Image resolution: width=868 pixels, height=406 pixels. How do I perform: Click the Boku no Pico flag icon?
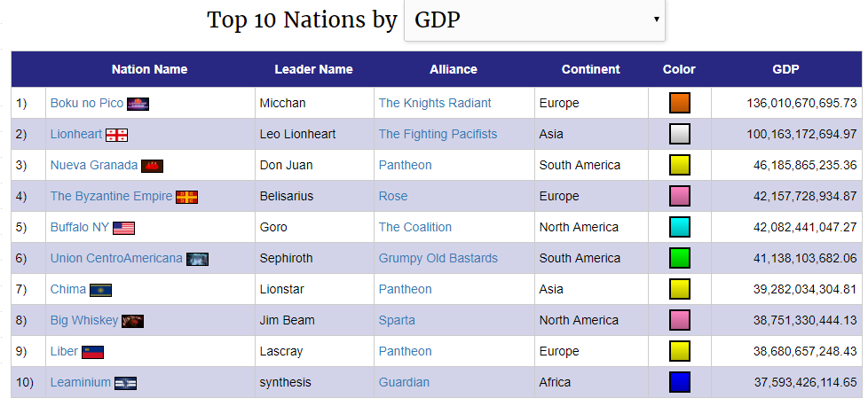pyautogui.click(x=138, y=104)
